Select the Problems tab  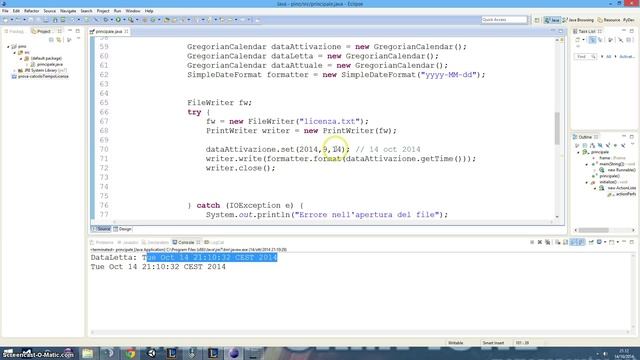click(102, 242)
